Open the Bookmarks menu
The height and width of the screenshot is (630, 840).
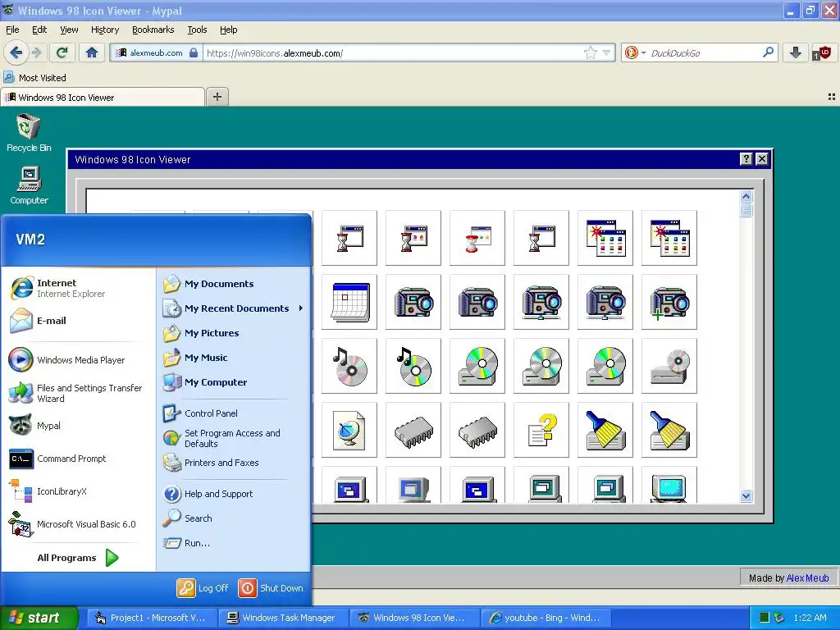point(153,30)
